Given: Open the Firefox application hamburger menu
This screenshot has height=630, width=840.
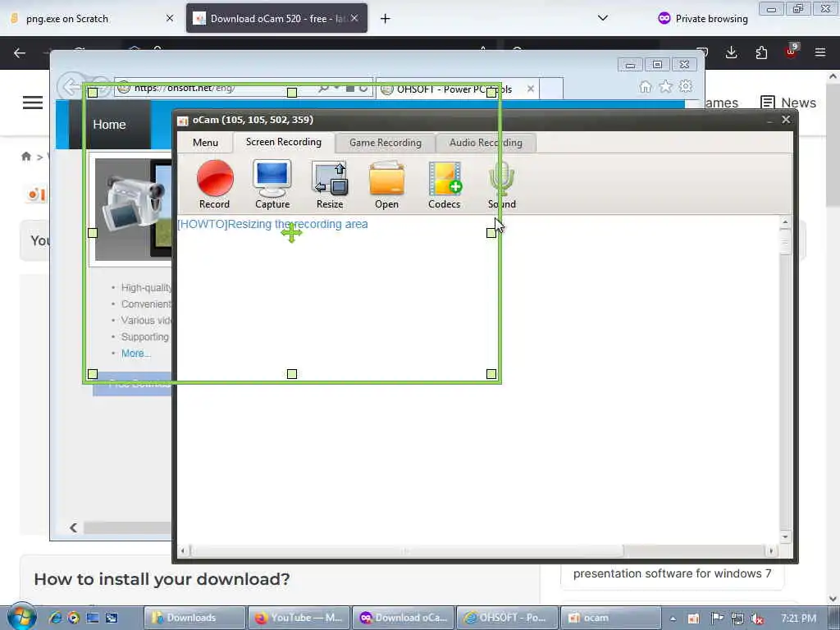Looking at the screenshot, I should tap(820, 52).
